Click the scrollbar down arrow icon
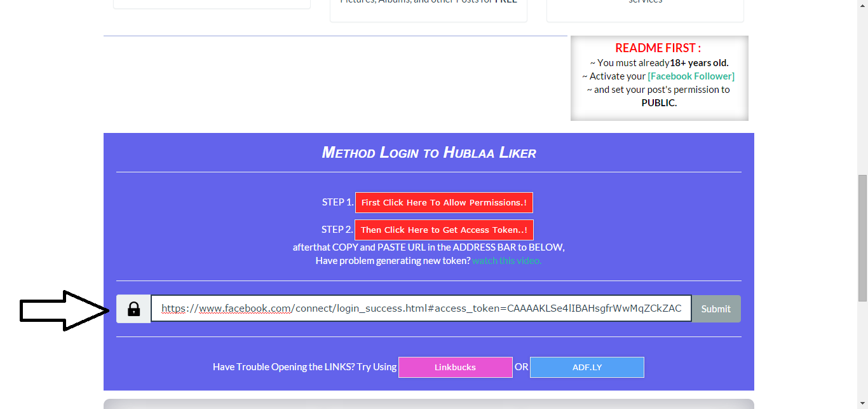868x409 pixels. click(x=863, y=403)
